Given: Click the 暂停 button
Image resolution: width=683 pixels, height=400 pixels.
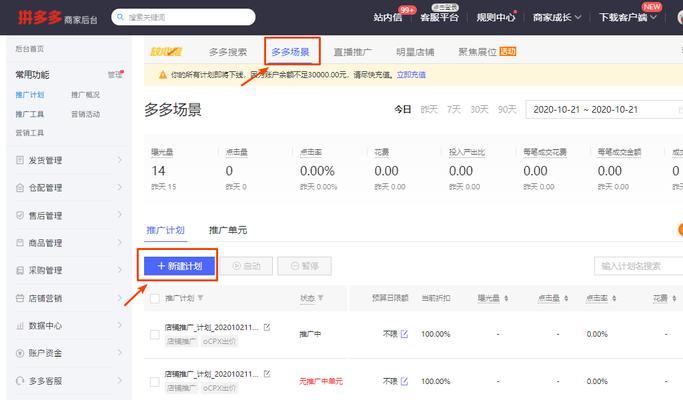Looking at the screenshot, I should point(304,266).
